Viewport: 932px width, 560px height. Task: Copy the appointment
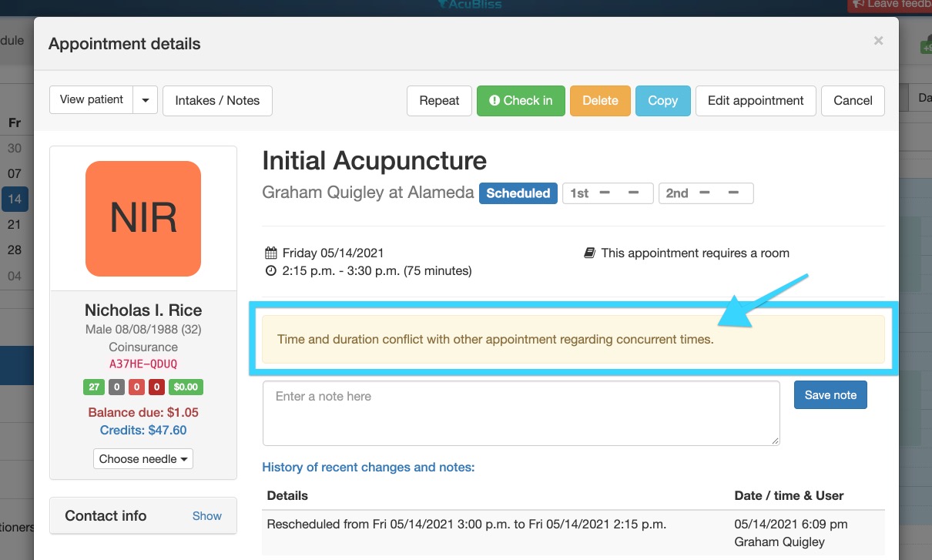tap(662, 101)
